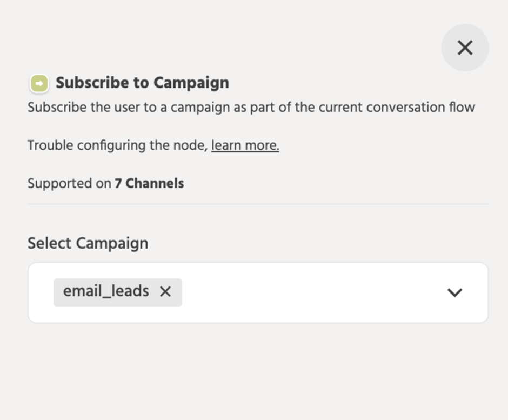
Task: Close the Subscribe to Campaign panel
Action: pos(465,48)
